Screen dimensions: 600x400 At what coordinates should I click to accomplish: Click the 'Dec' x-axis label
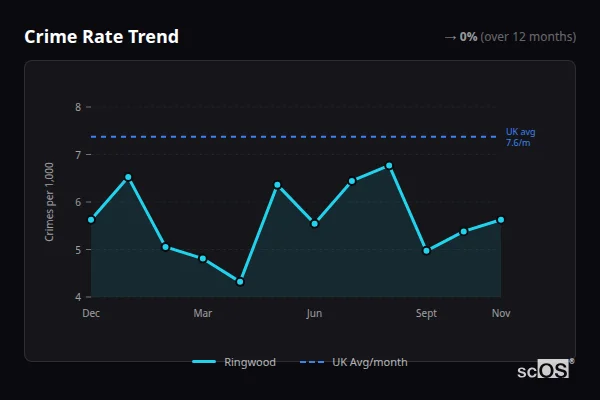pos(91,313)
